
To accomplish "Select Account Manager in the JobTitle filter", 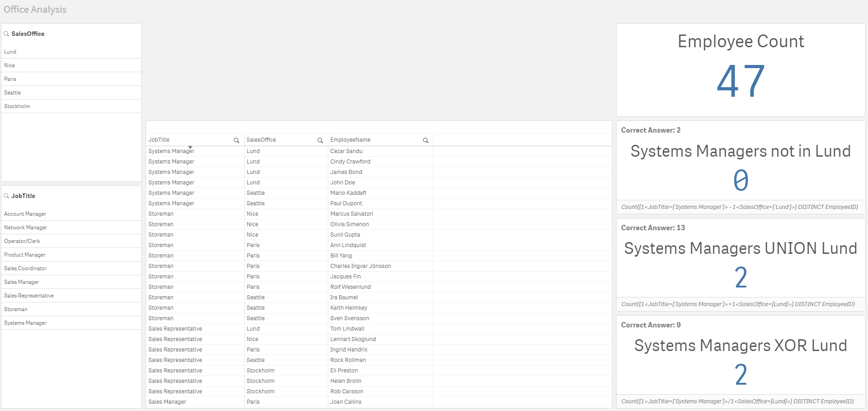I will [25, 214].
